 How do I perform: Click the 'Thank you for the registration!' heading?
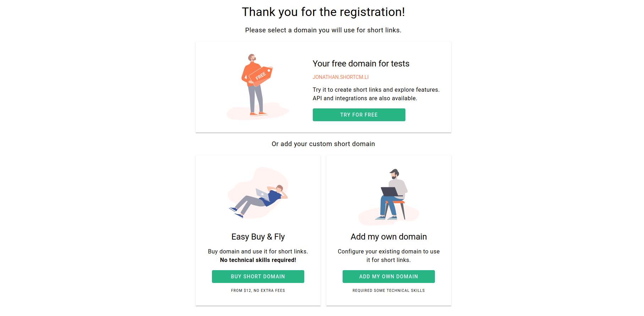coord(323,12)
